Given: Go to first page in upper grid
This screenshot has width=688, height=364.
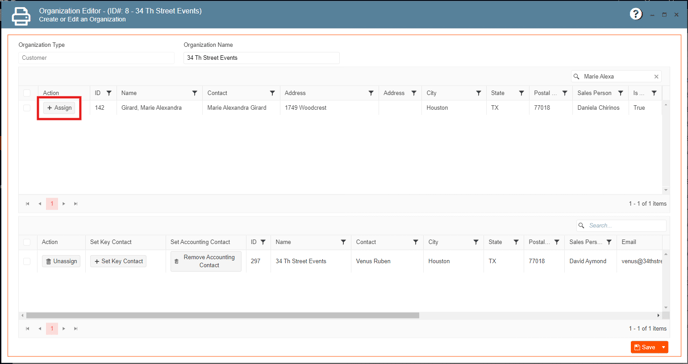Looking at the screenshot, I should [28, 204].
